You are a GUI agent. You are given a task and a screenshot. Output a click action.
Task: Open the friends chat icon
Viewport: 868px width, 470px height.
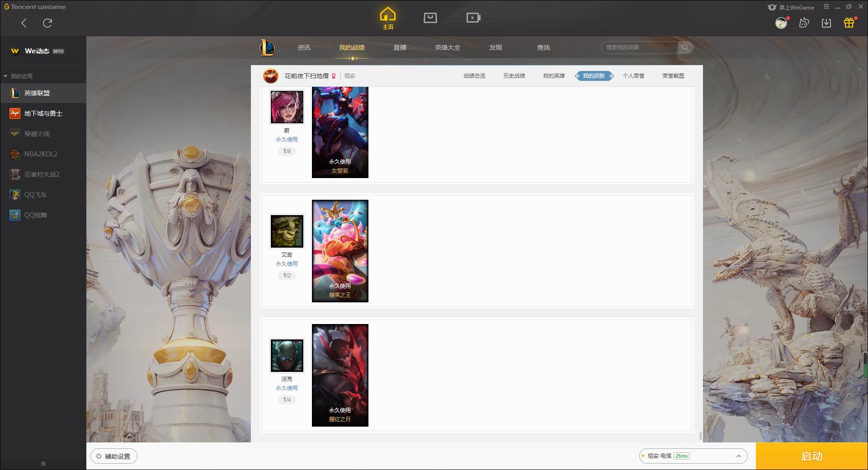804,23
